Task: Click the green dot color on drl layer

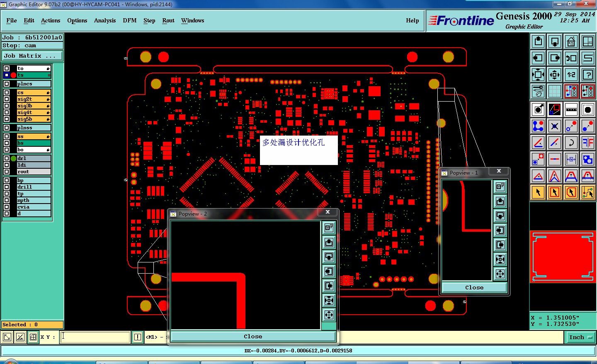Action: click(13, 158)
